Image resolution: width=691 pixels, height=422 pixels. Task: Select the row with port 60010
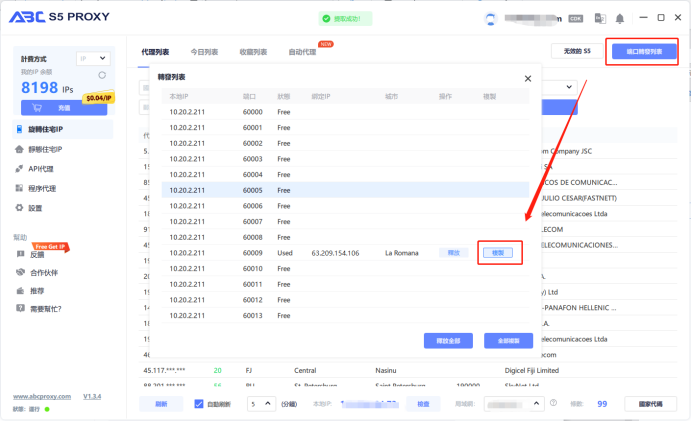point(345,269)
